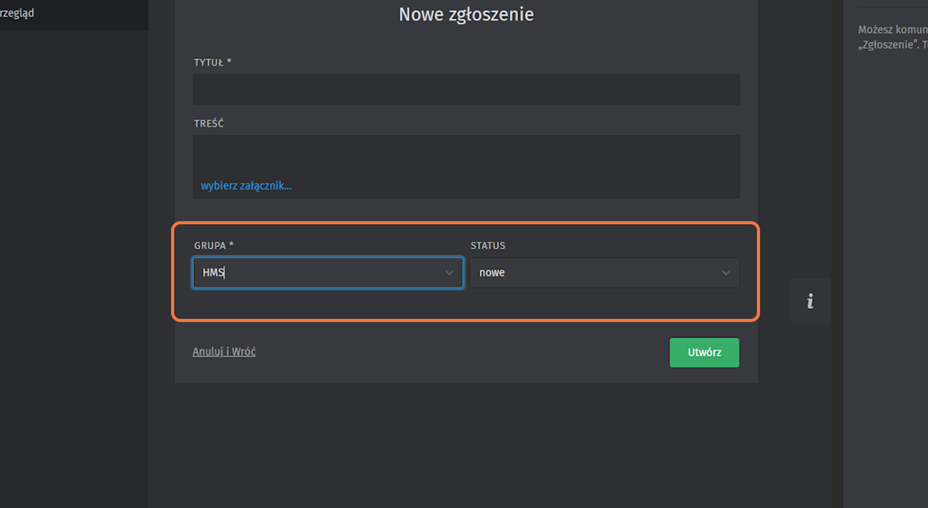The height and width of the screenshot is (508, 928).
Task: Click the help text in the right panel
Action: (x=892, y=38)
